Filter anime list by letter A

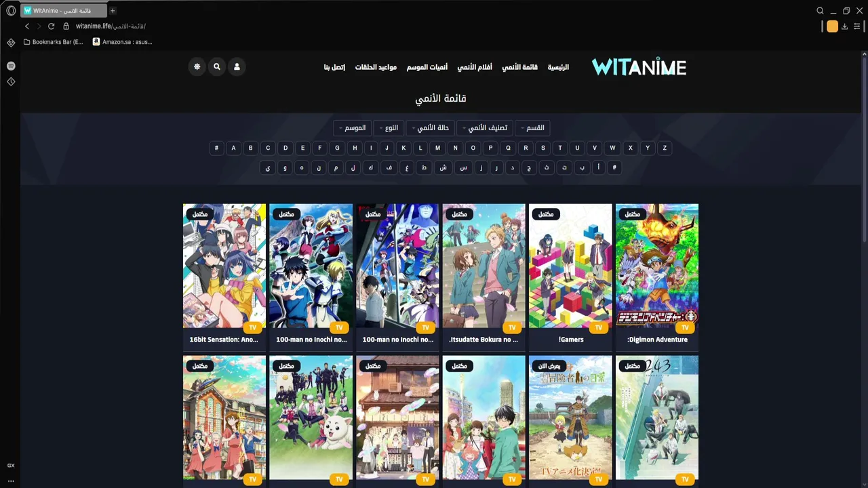coord(233,148)
